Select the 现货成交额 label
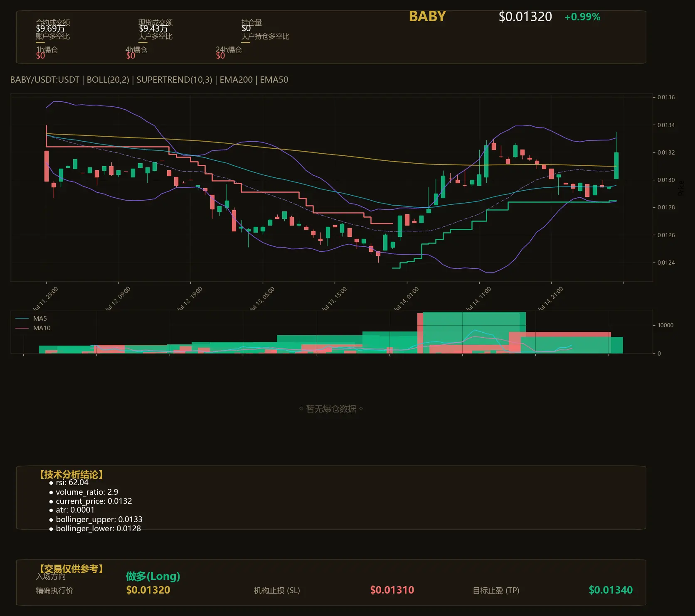The width and height of the screenshot is (695, 616). tap(155, 22)
